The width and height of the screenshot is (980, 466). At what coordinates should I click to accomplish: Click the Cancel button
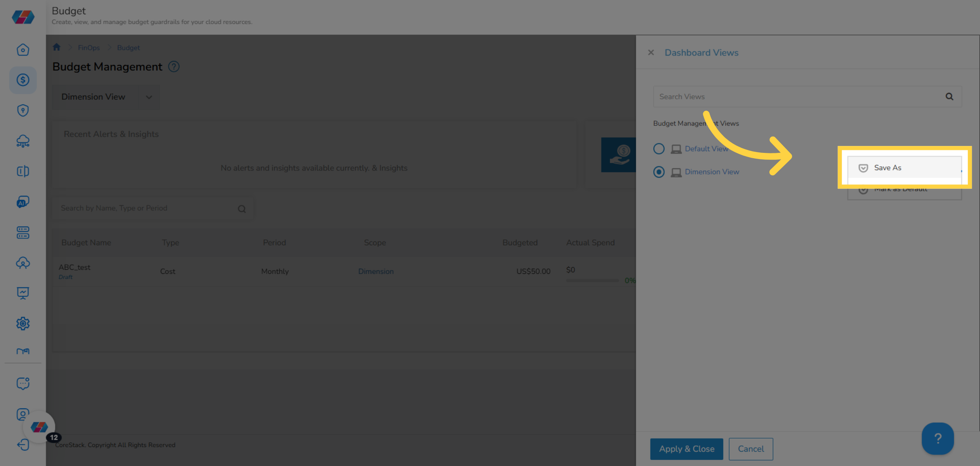click(751, 448)
